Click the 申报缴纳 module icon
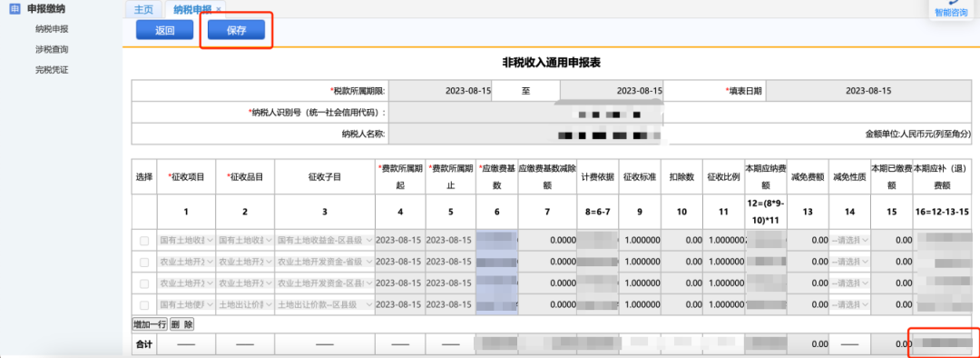The height and width of the screenshot is (358, 980). pos(15,9)
